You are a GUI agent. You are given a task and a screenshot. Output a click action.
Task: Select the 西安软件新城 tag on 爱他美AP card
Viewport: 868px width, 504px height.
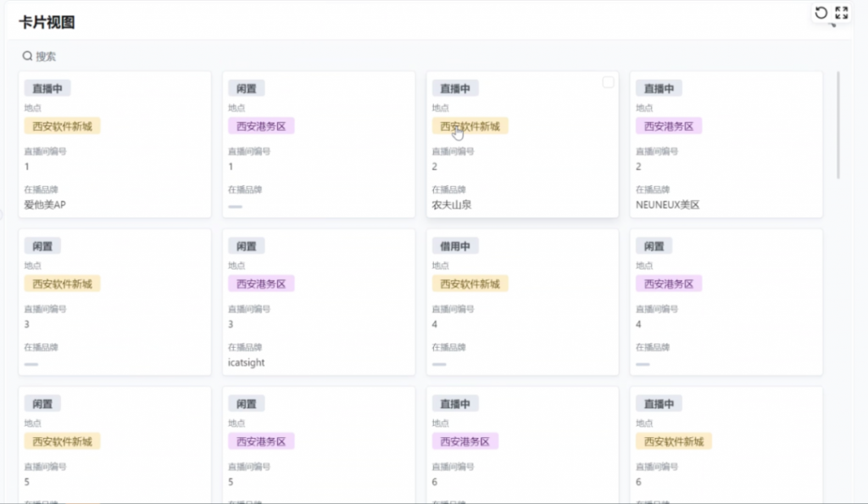click(x=62, y=126)
